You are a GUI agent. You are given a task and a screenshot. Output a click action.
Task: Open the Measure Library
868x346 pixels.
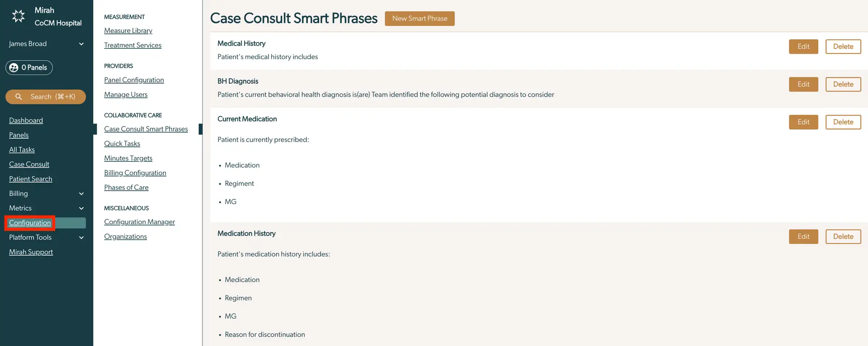point(128,30)
